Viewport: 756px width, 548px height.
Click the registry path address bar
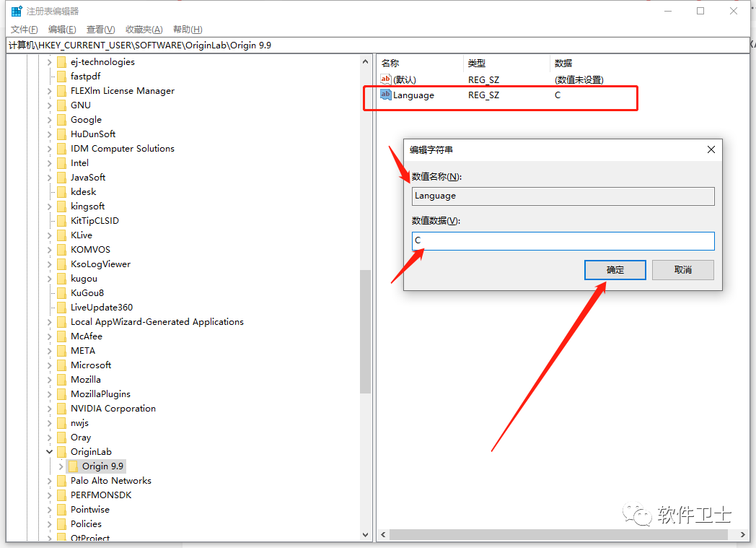point(378,45)
